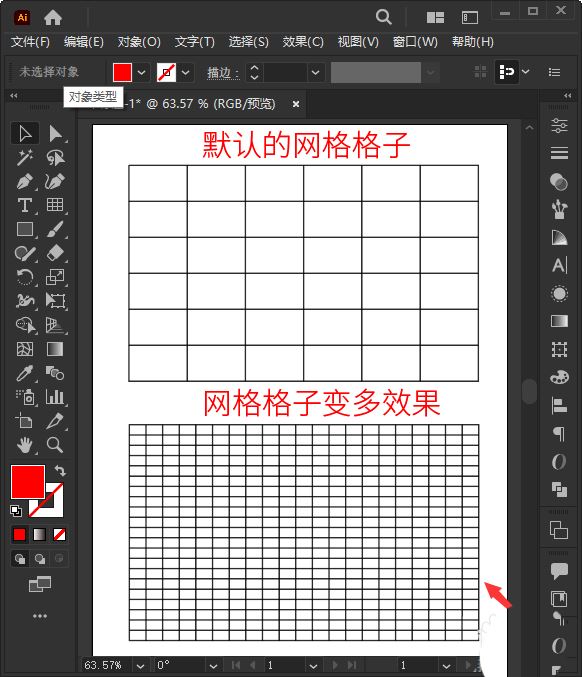Select the Shape Builder tool
The height and width of the screenshot is (677, 582).
[x=25, y=325]
